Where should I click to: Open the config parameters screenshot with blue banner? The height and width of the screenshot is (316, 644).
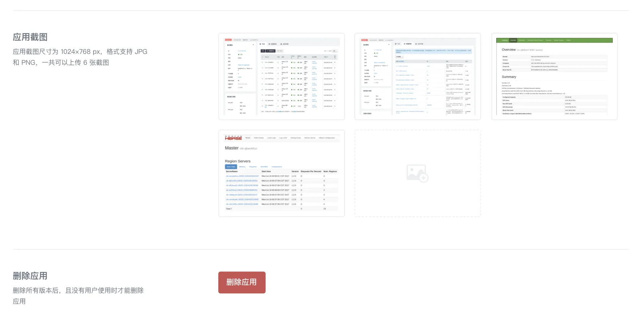pyautogui.click(x=418, y=76)
